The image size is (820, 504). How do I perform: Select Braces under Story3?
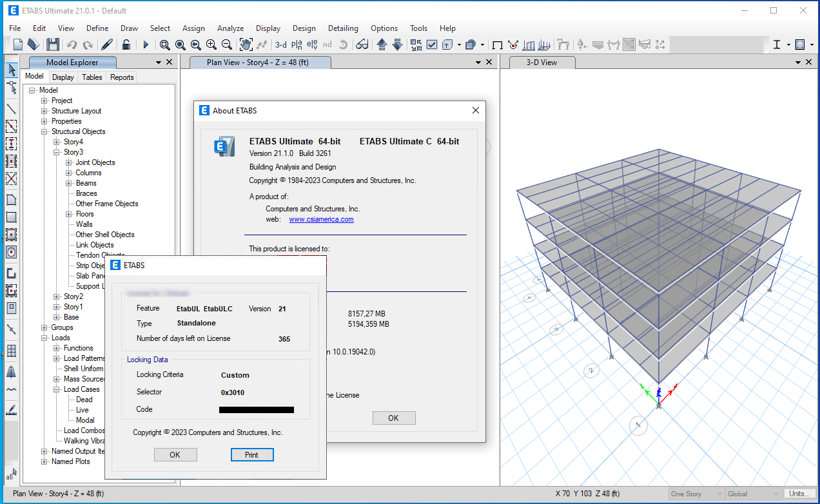pos(86,193)
